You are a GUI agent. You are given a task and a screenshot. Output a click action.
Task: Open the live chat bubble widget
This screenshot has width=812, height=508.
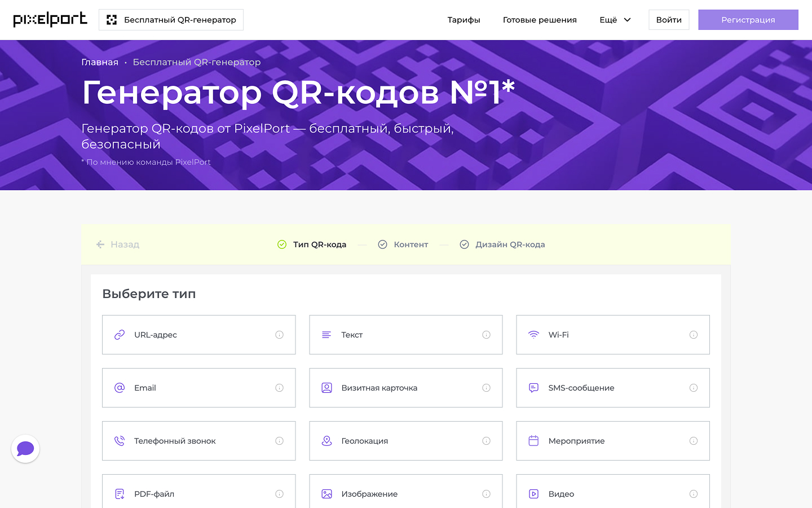(x=25, y=449)
